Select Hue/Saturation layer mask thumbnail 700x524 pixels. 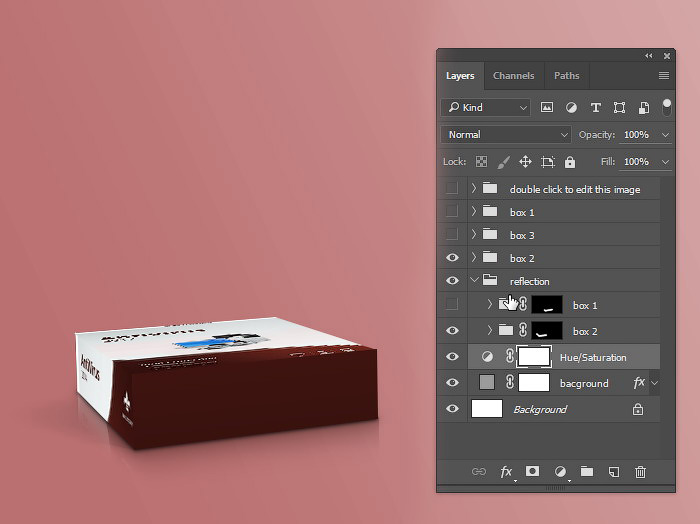pos(534,357)
